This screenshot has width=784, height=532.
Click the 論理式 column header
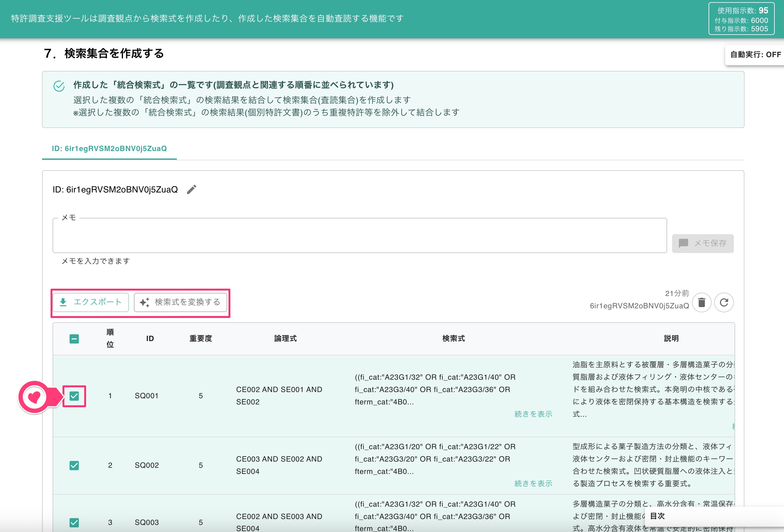point(285,339)
